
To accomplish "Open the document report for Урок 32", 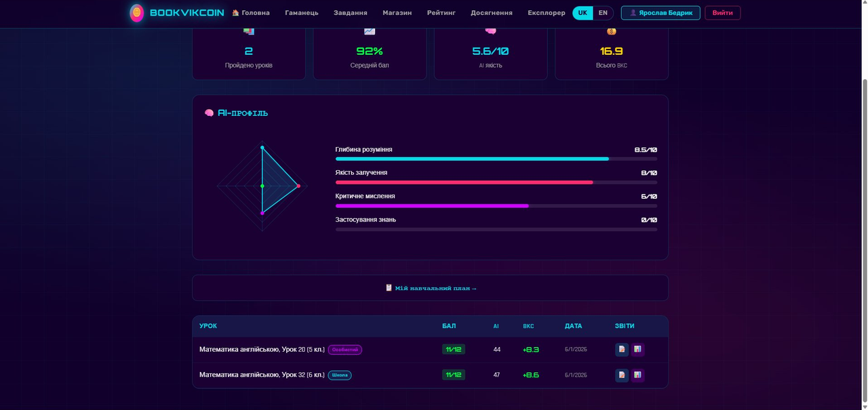I will (622, 375).
